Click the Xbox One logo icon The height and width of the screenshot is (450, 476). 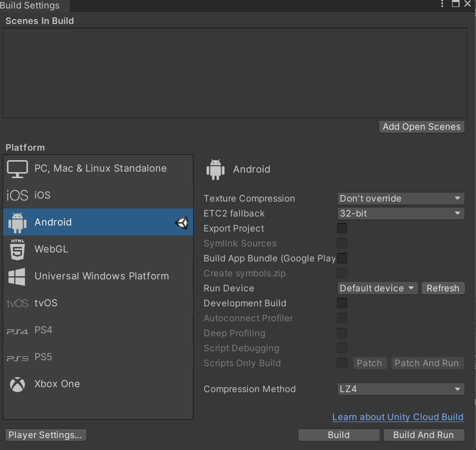point(17,385)
